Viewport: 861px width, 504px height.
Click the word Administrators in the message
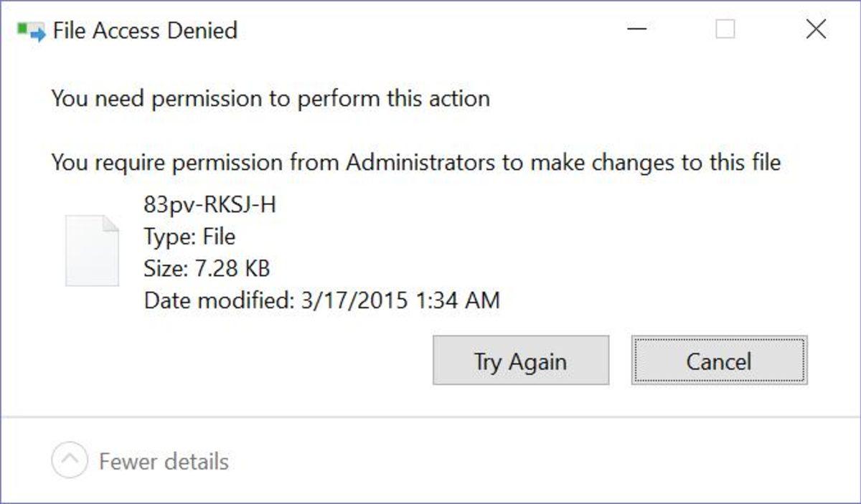coord(420,163)
